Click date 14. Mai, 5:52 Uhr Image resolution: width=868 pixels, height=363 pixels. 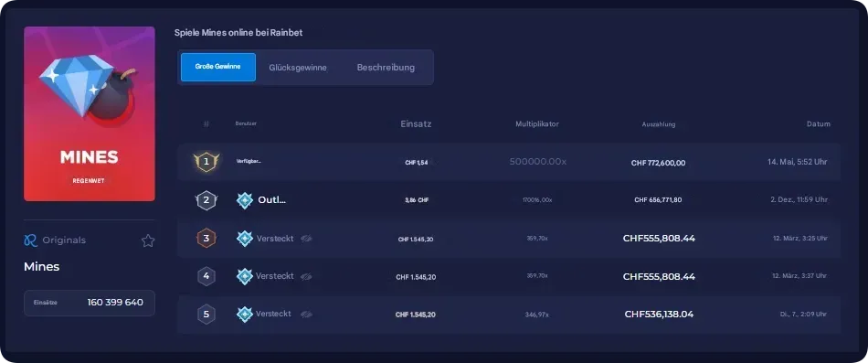click(x=797, y=162)
